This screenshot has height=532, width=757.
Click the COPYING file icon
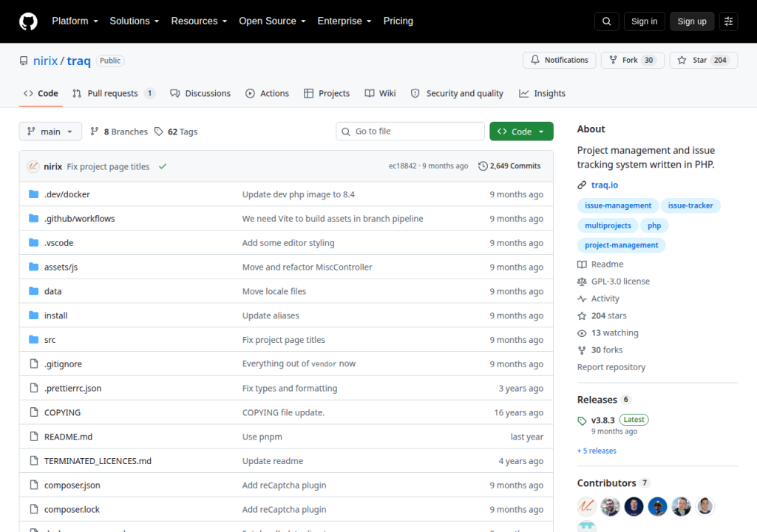pyautogui.click(x=34, y=412)
